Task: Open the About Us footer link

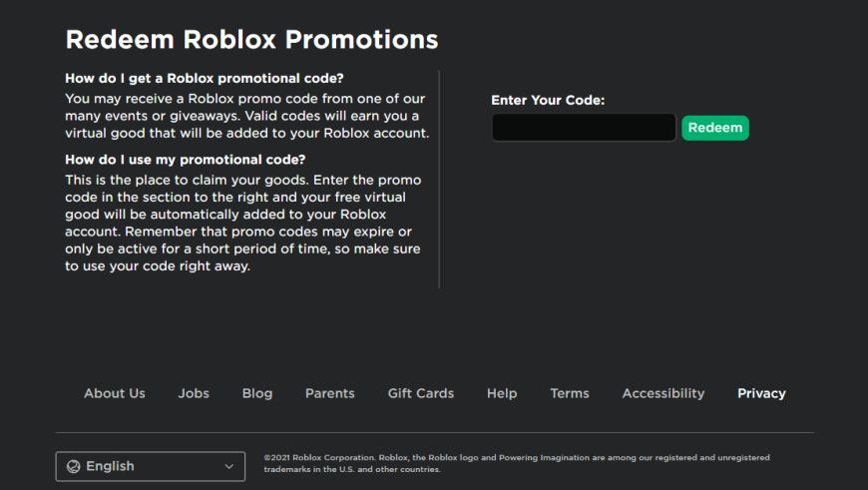Action: 115,393
